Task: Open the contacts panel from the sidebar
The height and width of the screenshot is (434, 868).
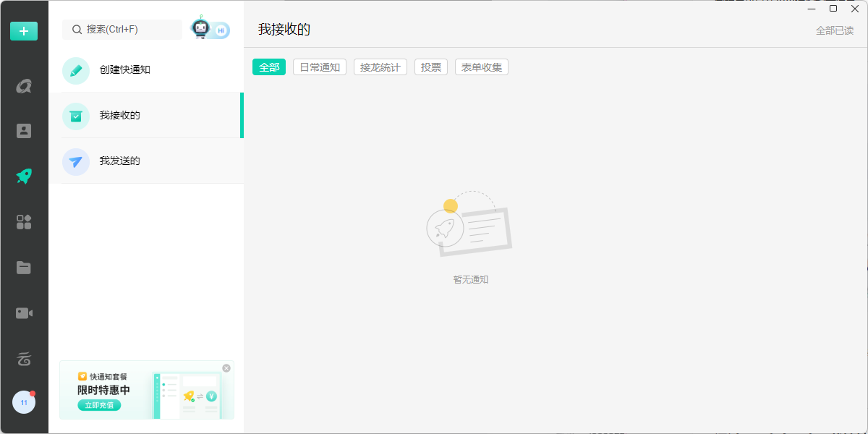Action: click(24, 130)
